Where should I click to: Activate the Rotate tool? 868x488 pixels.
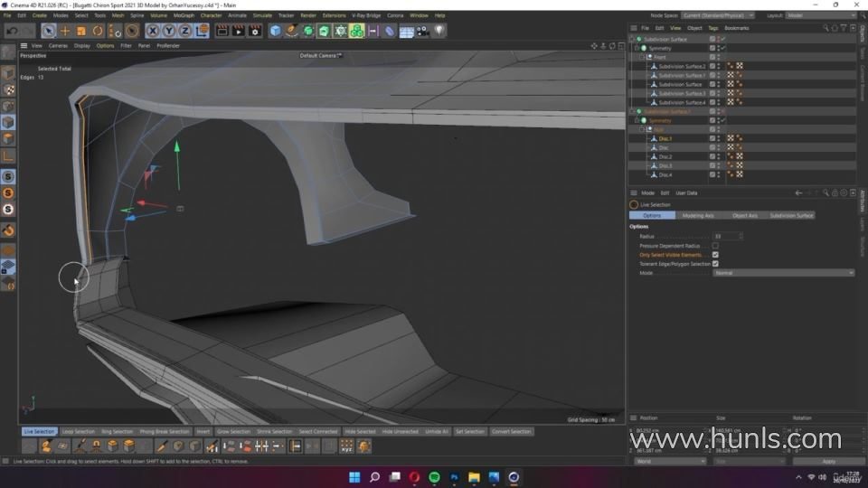98,31
